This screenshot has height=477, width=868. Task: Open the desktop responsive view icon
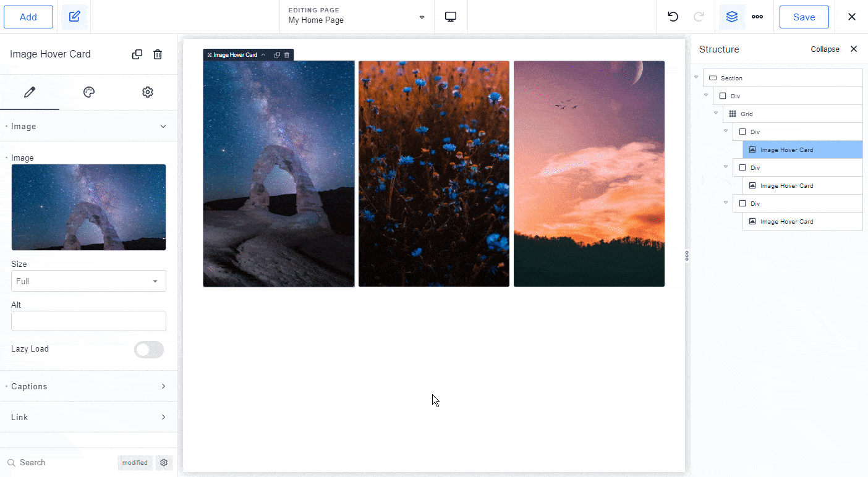(x=451, y=17)
